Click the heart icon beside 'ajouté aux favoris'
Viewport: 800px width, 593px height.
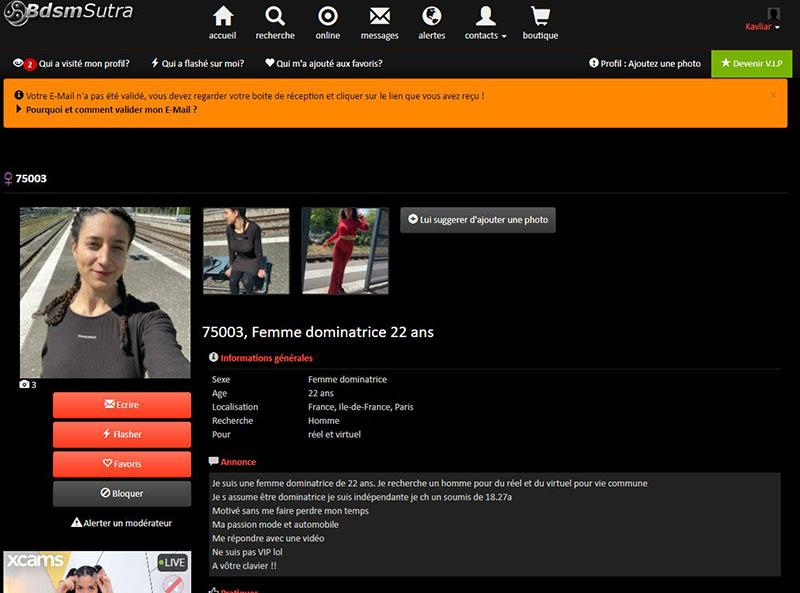(x=269, y=63)
